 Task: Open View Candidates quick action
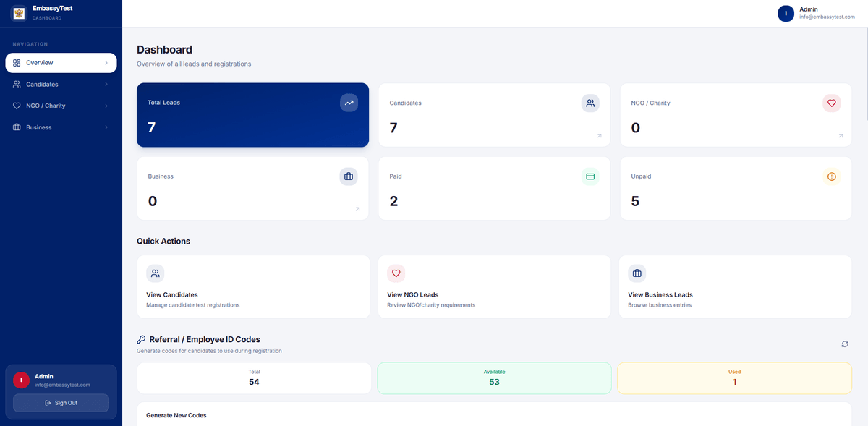pos(253,286)
